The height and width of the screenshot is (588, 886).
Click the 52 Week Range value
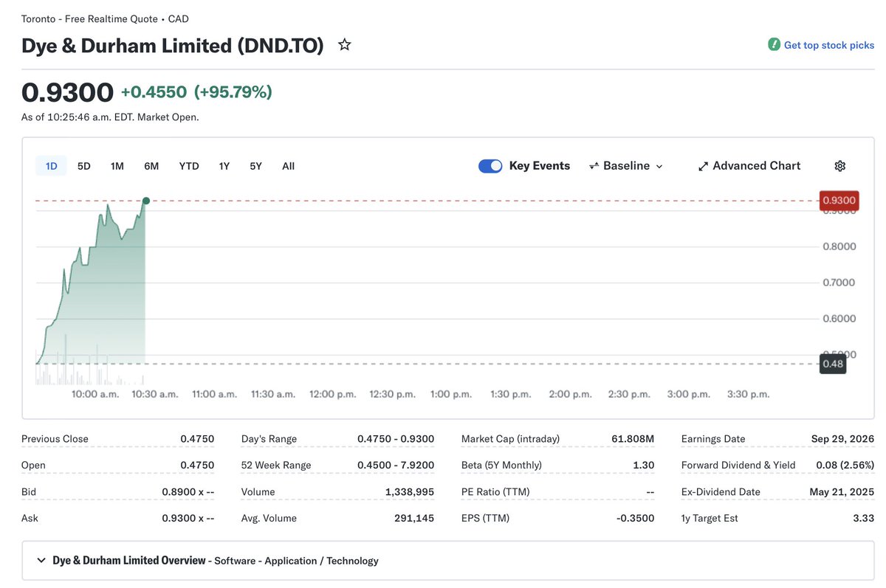click(396, 466)
